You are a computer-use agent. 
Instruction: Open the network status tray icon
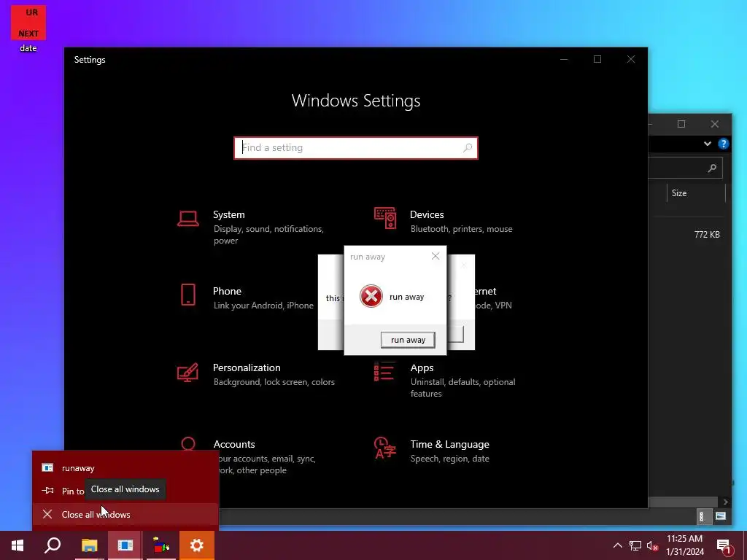coord(635,545)
